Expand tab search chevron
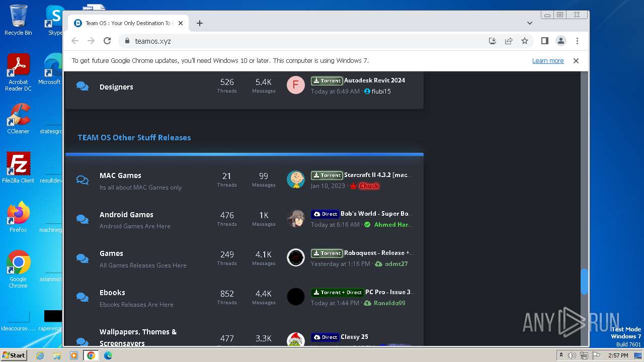This screenshot has height=362, width=644. pyautogui.click(x=530, y=23)
